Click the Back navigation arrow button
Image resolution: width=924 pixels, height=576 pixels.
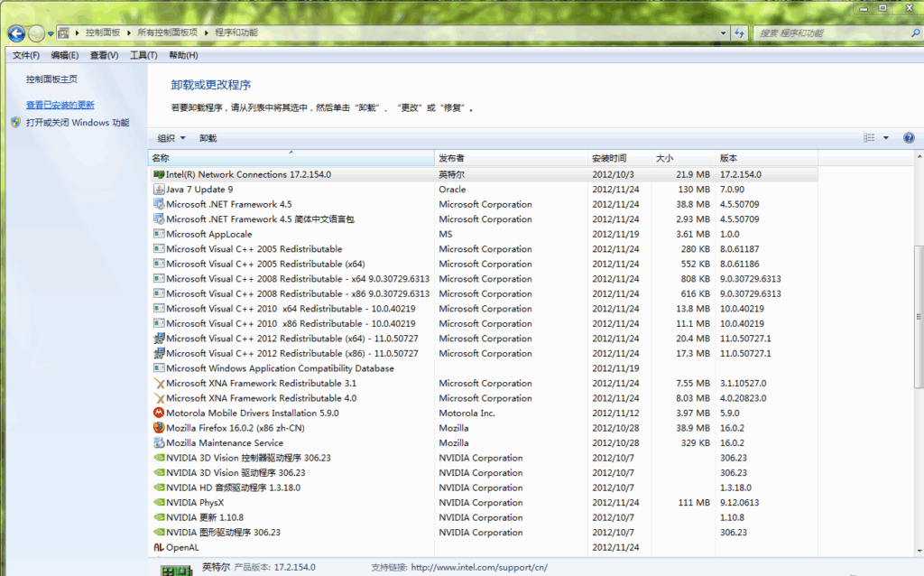[16, 33]
